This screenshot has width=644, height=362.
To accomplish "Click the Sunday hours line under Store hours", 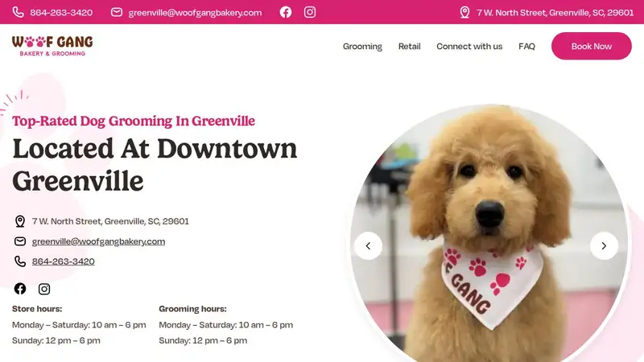I will (x=56, y=340).
